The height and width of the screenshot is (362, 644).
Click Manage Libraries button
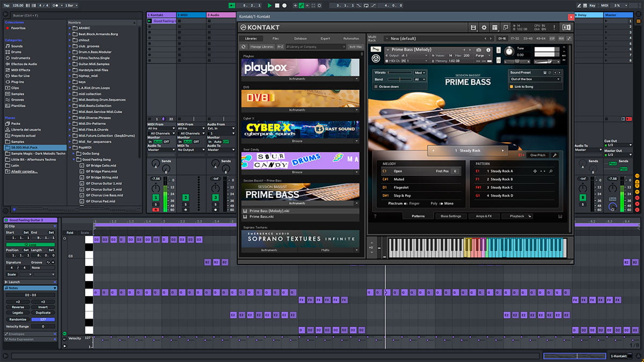(x=261, y=47)
